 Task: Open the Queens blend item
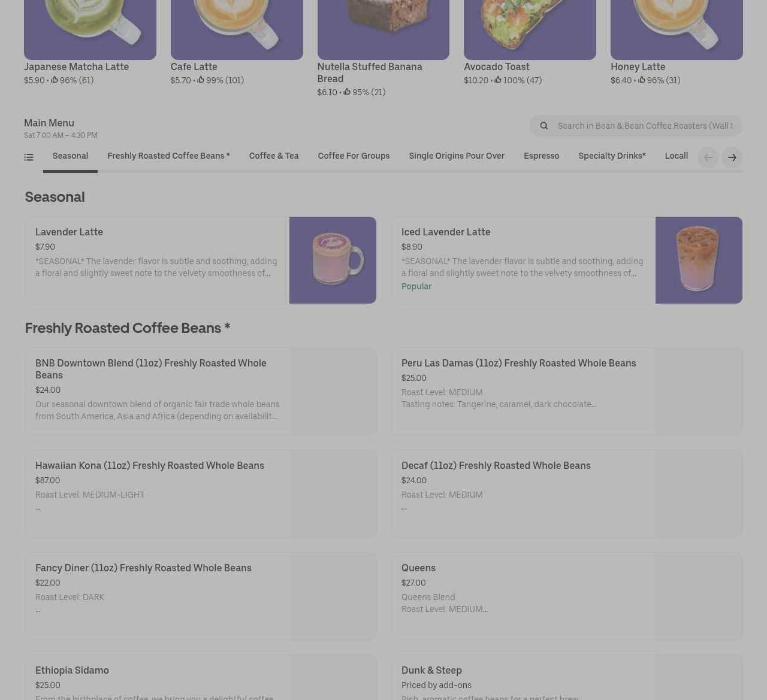click(x=567, y=596)
